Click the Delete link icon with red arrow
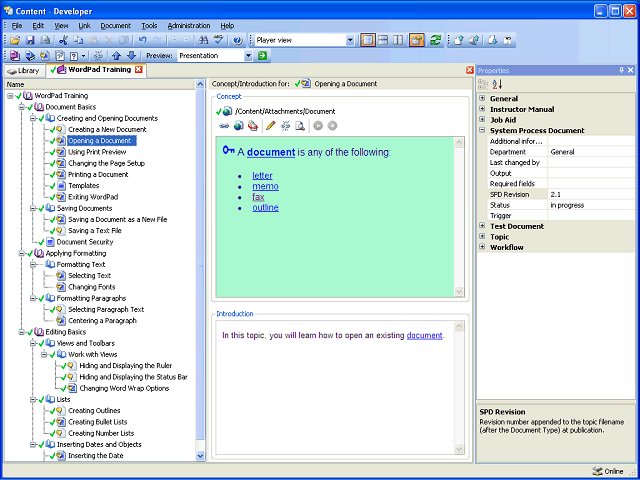This screenshot has height=480, width=640. (253, 126)
